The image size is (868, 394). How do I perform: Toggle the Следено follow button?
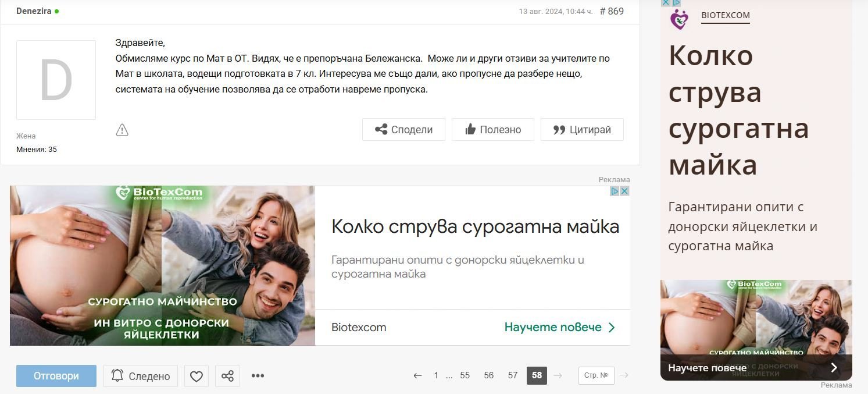tap(141, 376)
